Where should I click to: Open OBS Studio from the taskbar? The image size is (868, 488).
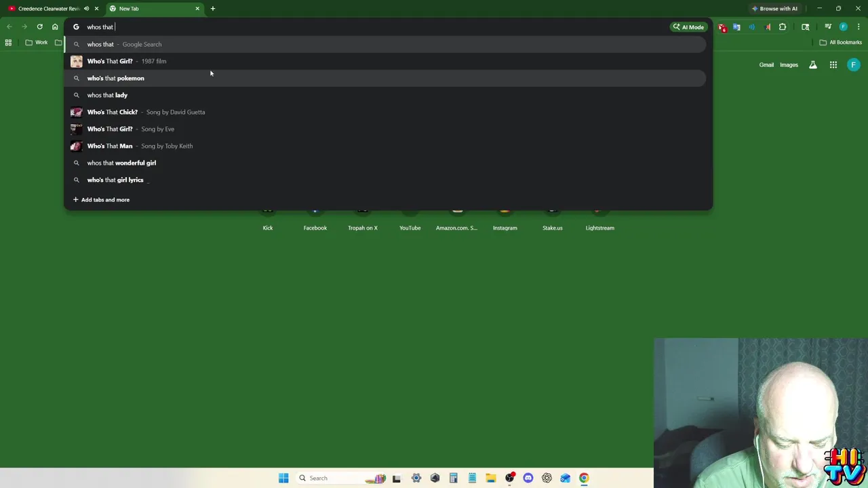pos(509,478)
